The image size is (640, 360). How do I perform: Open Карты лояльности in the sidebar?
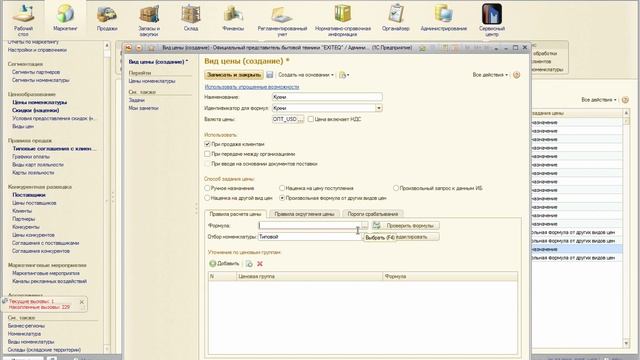[33, 173]
